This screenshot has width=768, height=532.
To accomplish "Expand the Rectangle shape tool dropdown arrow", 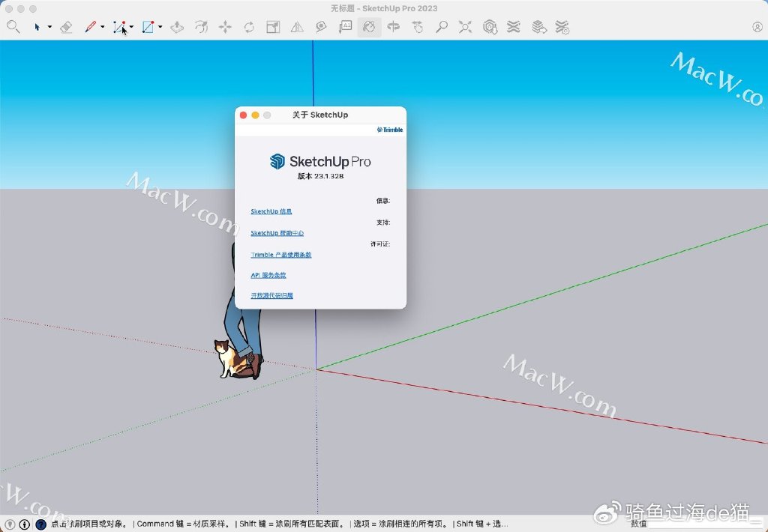I will point(160,27).
